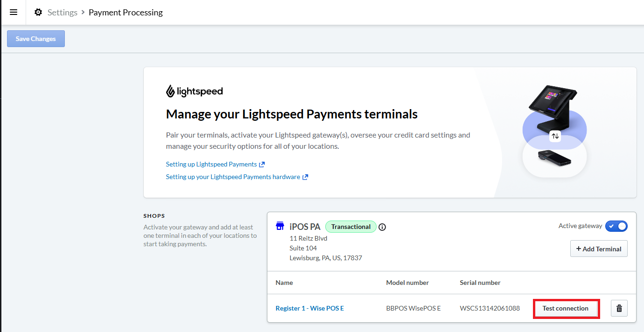Screen dimensions: 644x332
Task: Click the Transactional status badge
Action: point(351,227)
